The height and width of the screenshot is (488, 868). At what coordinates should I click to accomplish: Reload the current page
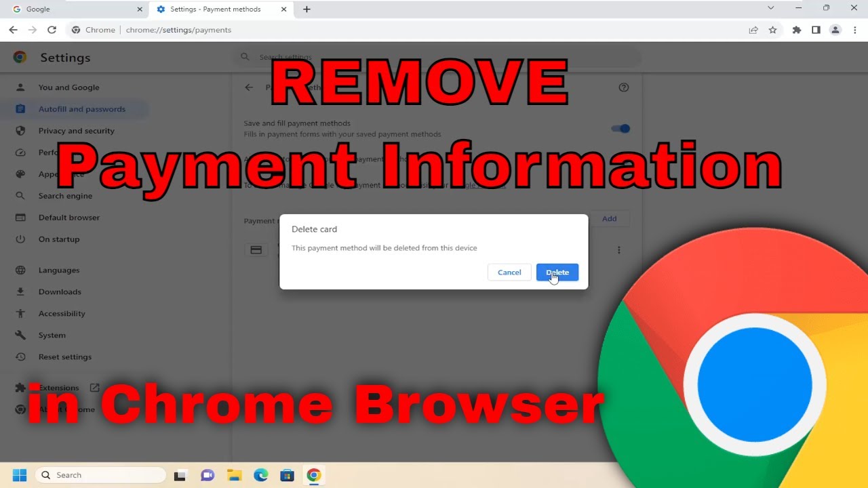[52, 30]
